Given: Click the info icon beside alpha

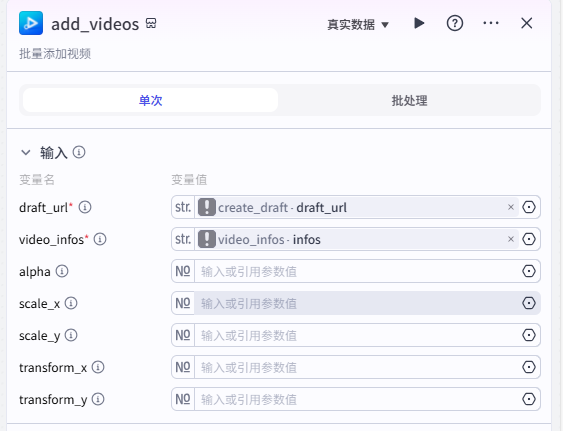Looking at the screenshot, I should click(x=62, y=271).
